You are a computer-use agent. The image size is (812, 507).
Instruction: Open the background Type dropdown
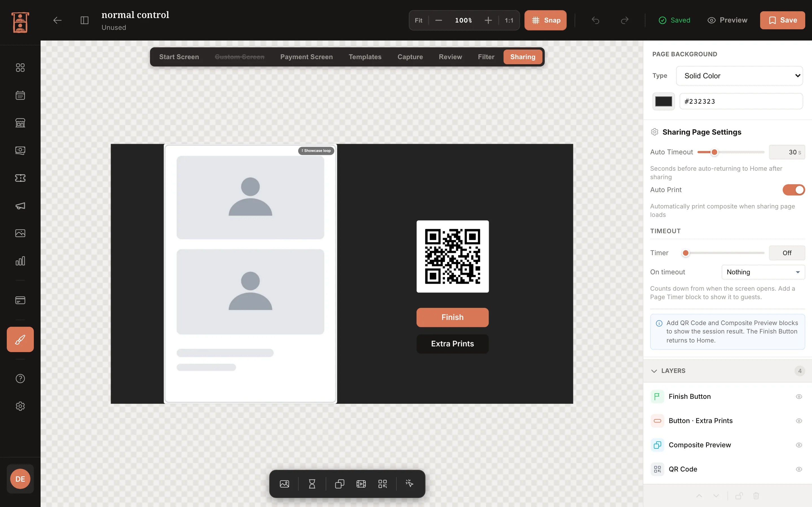[x=739, y=76]
